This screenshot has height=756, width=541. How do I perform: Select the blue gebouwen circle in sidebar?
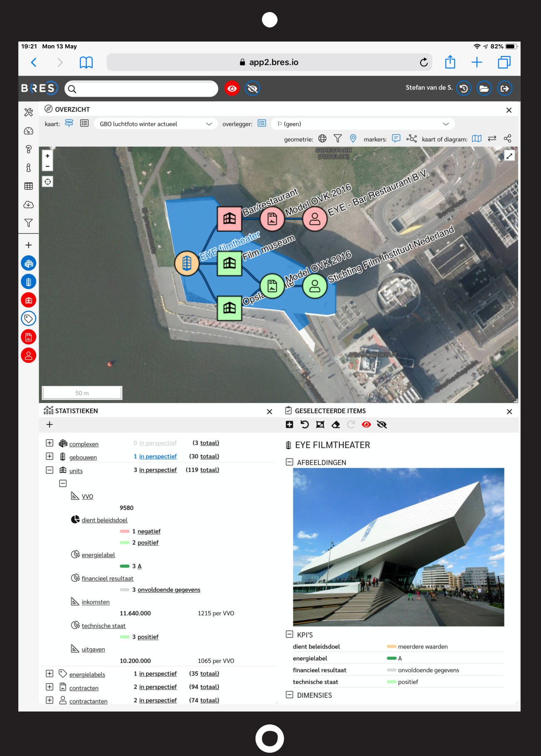click(29, 282)
